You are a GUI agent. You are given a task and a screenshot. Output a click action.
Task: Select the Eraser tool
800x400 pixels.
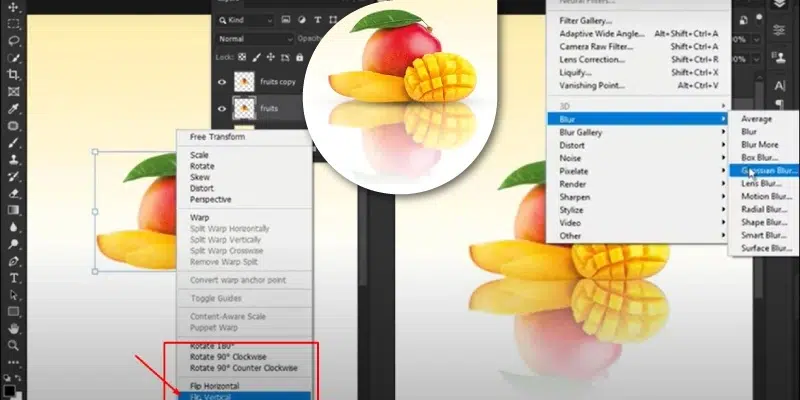click(13, 193)
